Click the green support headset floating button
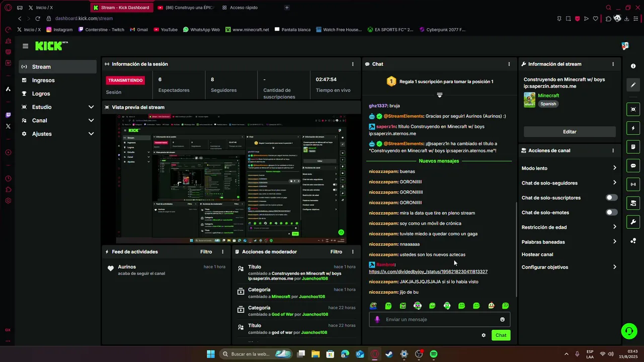 pyautogui.click(x=629, y=331)
